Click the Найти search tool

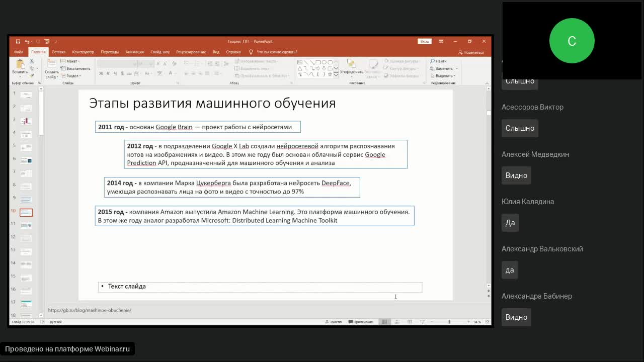click(x=438, y=61)
